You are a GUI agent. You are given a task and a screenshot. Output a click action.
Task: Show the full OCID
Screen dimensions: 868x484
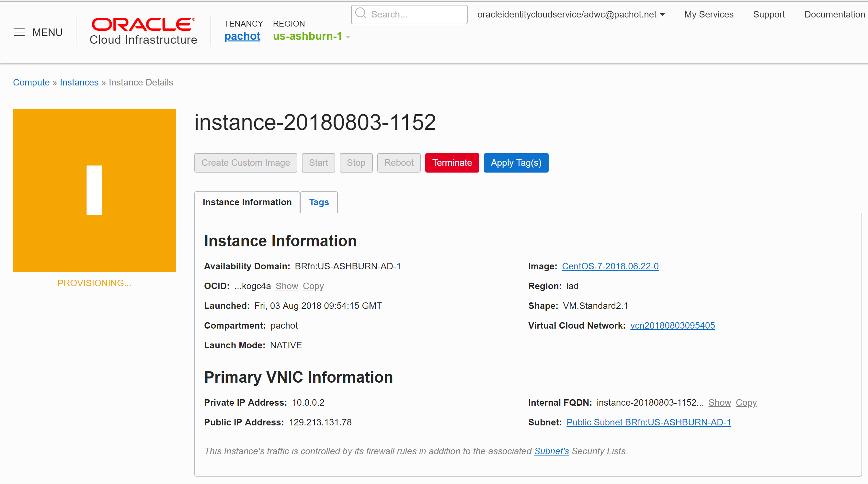click(x=287, y=286)
